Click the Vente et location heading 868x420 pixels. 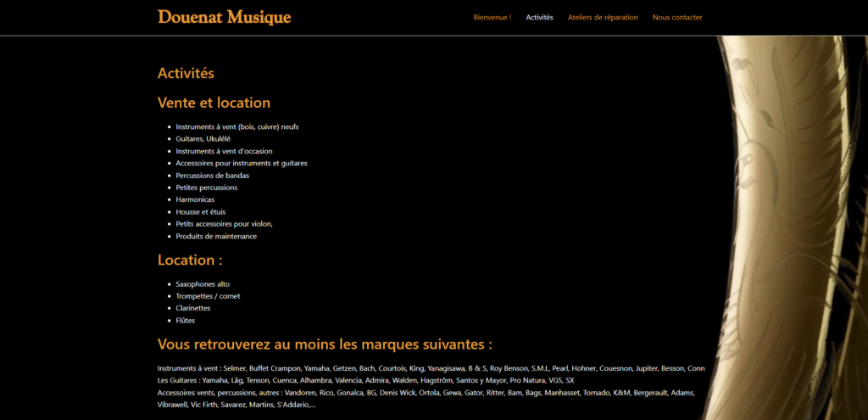click(214, 103)
